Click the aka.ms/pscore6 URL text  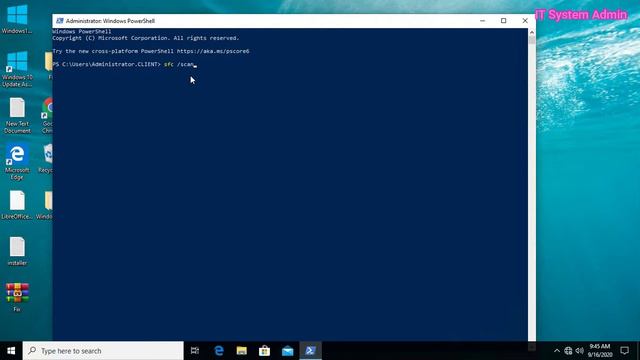[x=213, y=51]
